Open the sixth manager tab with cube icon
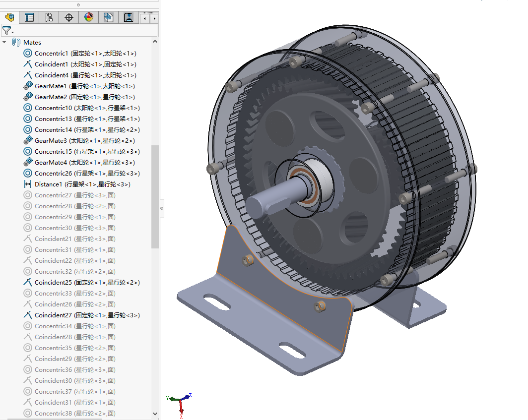Viewport: 528px width, 420px height. [108, 17]
